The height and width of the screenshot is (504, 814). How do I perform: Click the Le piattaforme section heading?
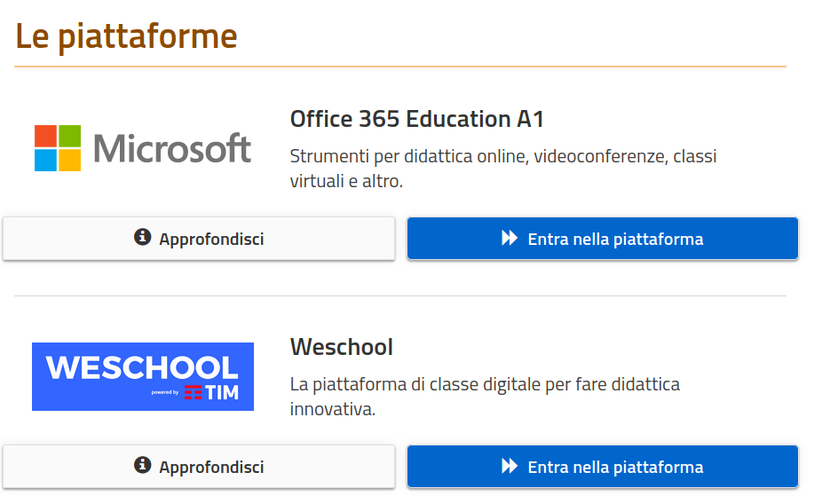coord(126,36)
